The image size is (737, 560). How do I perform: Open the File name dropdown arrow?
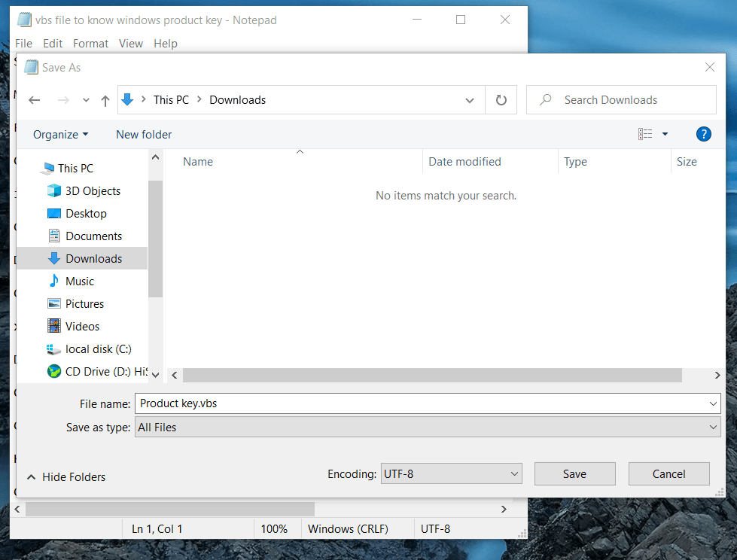click(713, 403)
